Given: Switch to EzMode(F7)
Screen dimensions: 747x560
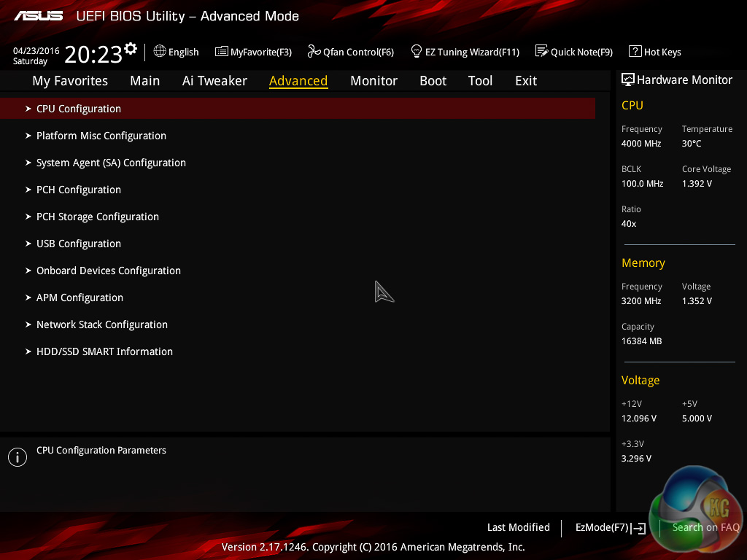Looking at the screenshot, I should (x=610, y=527).
